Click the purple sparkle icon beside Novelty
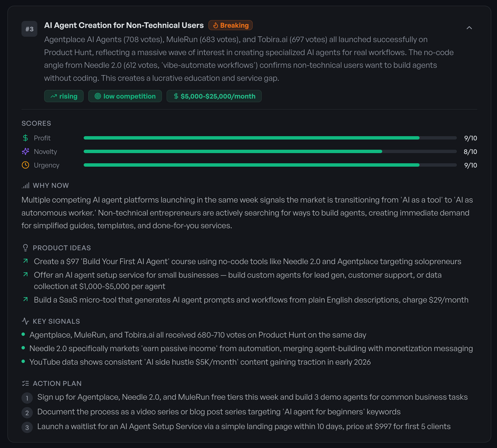Image resolution: width=497 pixels, height=448 pixels. [x=25, y=151]
